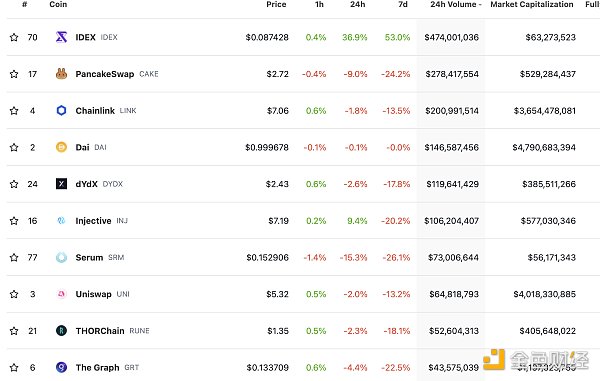The image size is (600, 381).
Task: Open the PancakeSwap coin link
Action: [105, 74]
